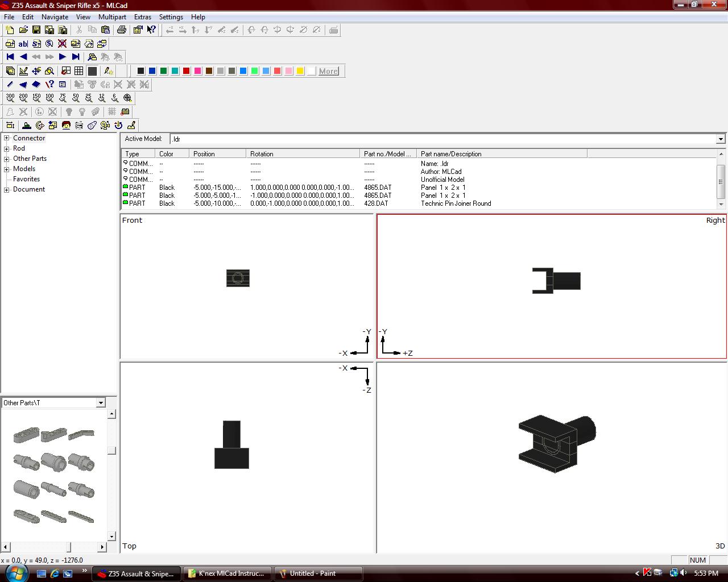Viewport: 728px width, 582px height.
Task: Expand the Rod tree node
Action: [x=7, y=148]
